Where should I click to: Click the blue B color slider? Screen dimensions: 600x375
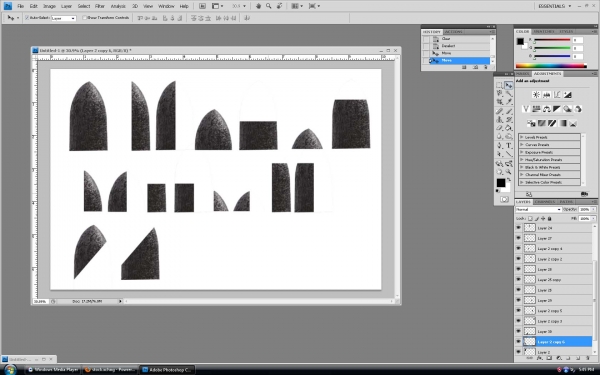point(552,56)
